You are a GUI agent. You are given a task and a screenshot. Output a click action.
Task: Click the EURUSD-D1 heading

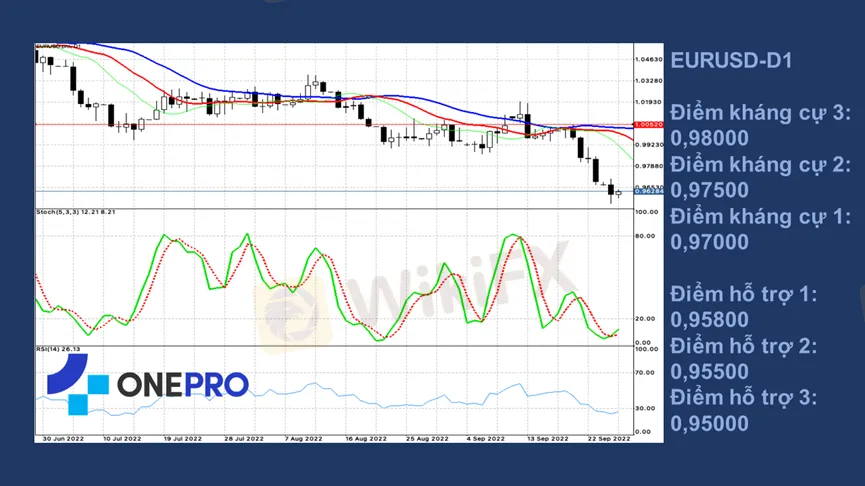click(x=731, y=61)
